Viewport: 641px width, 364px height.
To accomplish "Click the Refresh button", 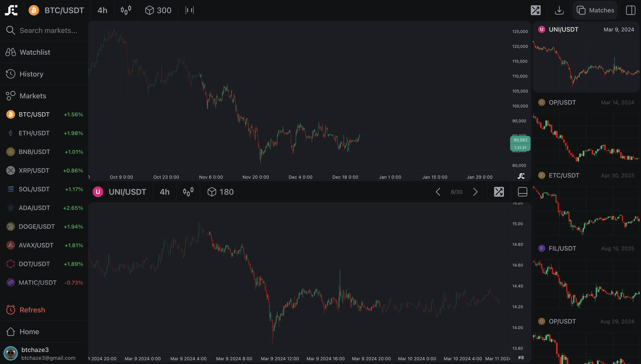I will point(32,310).
